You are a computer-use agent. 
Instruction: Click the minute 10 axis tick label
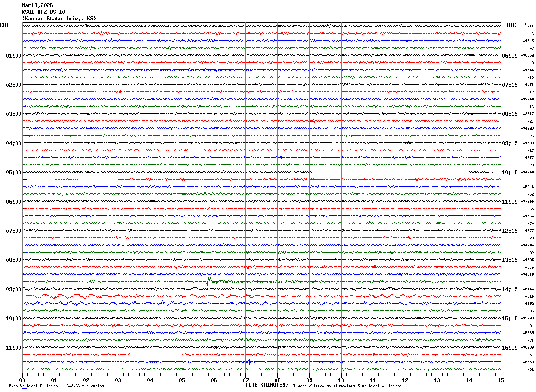point(341,380)
